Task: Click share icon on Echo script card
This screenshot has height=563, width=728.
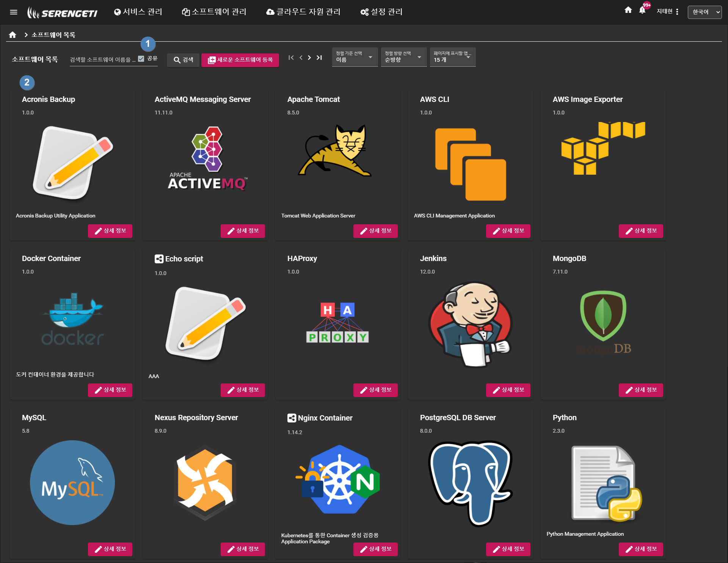Action: (159, 259)
